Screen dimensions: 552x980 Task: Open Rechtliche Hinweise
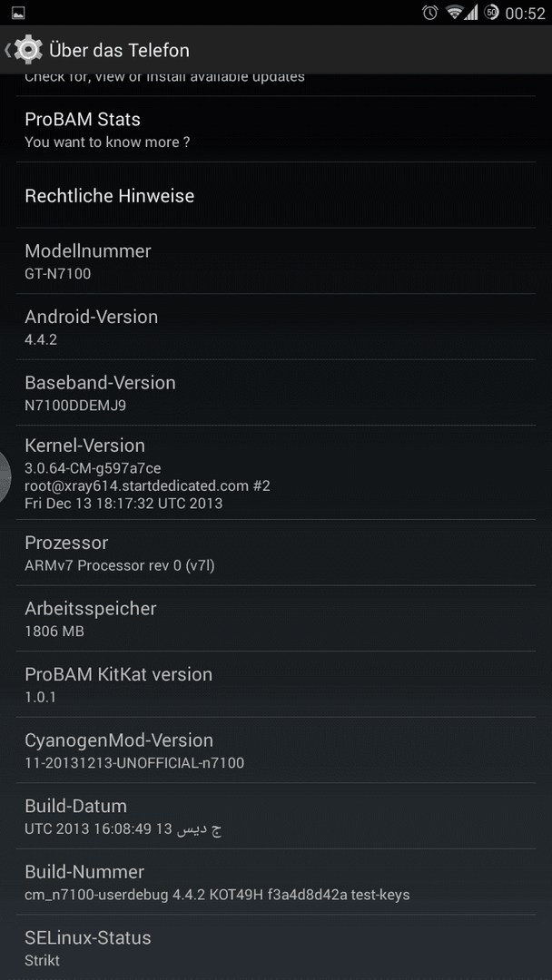(x=276, y=195)
